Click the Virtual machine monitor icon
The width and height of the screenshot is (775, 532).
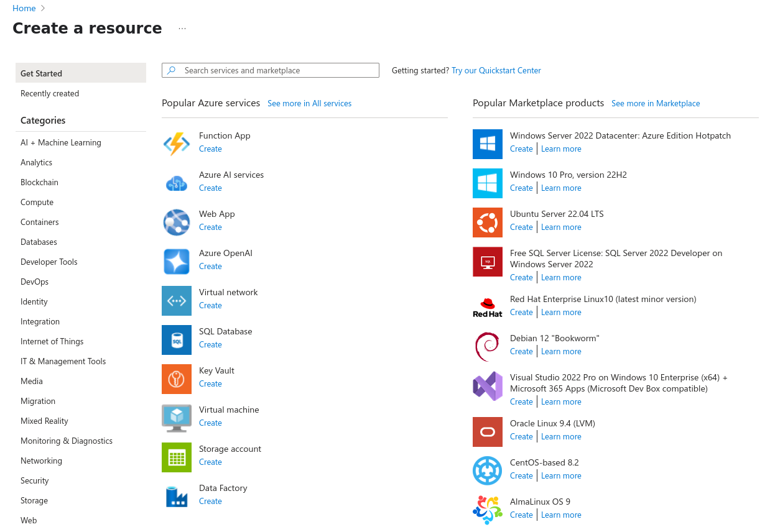click(x=177, y=418)
